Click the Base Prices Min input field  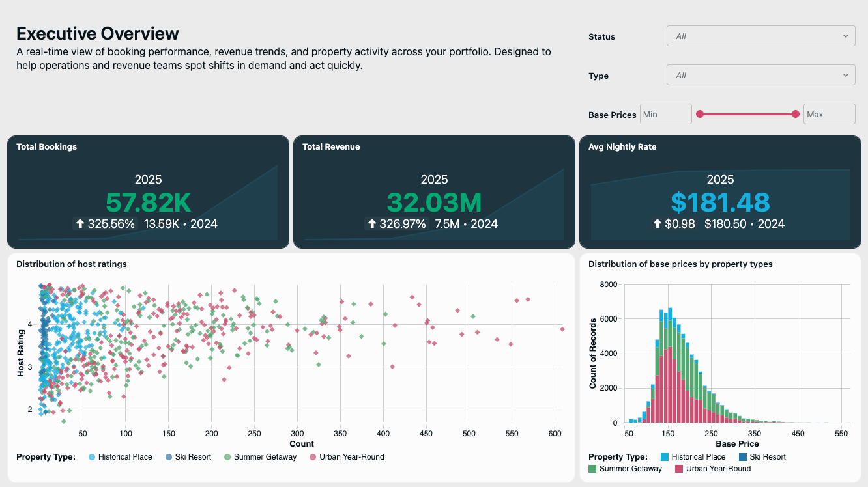665,114
